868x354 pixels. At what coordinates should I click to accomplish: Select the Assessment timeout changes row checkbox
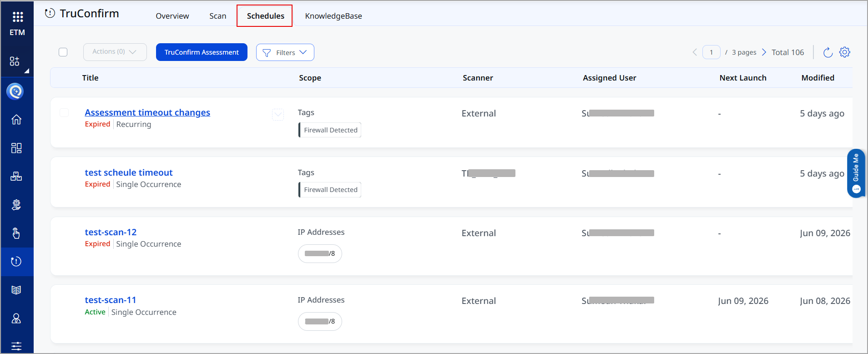pos(64,112)
